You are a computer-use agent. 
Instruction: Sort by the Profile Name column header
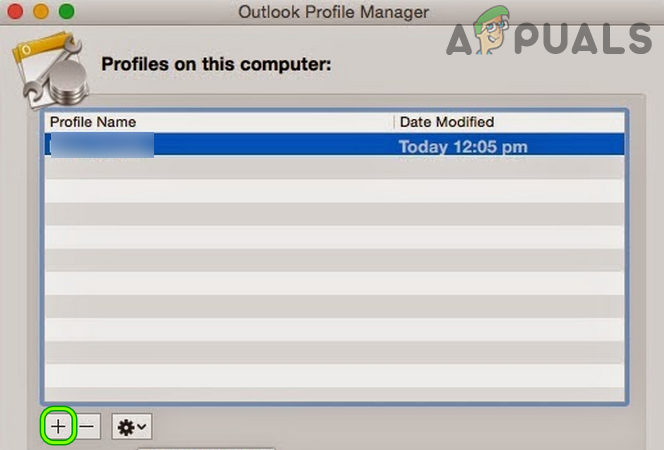click(x=219, y=122)
